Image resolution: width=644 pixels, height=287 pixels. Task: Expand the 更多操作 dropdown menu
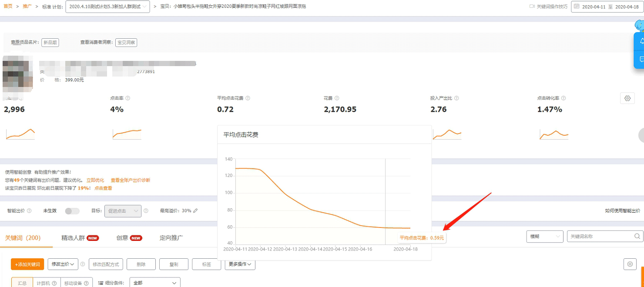(x=240, y=264)
